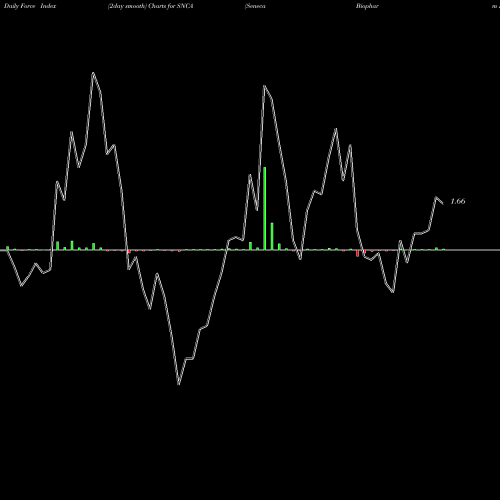The image size is (500, 500).
Task: Click the 1.66 force index value label
Action: 458,201
